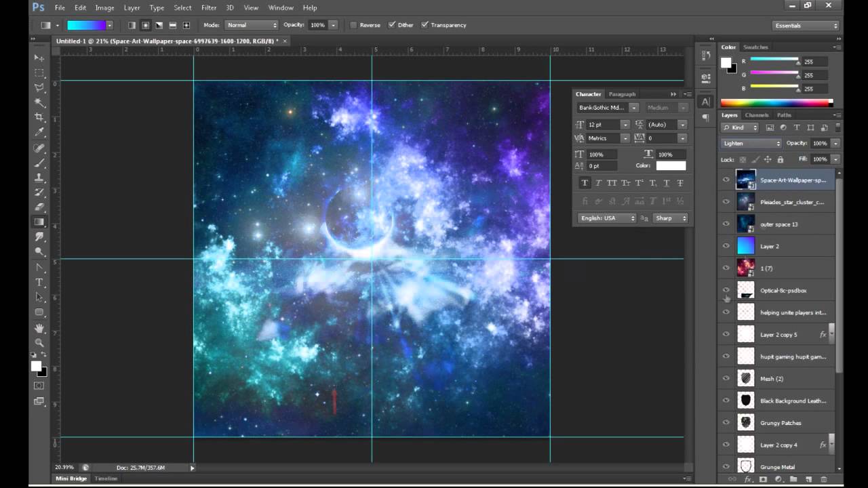Open the Layer menu
The height and width of the screenshot is (488, 868).
(x=132, y=7)
